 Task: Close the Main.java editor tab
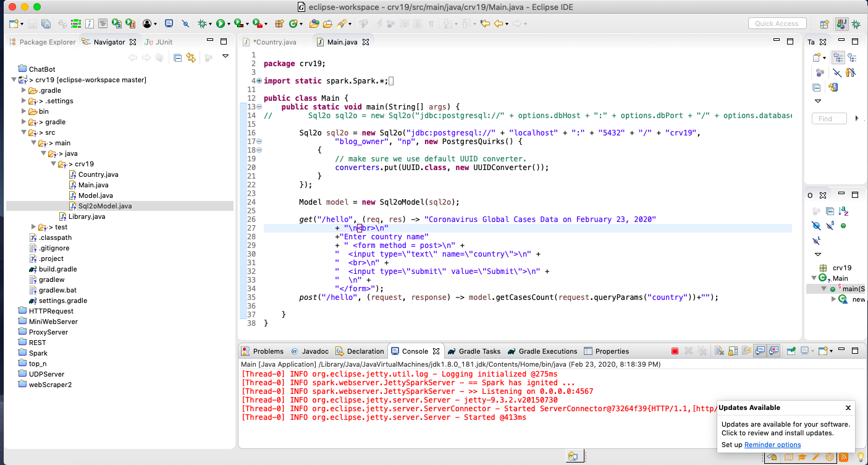pyautogui.click(x=366, y=42)
